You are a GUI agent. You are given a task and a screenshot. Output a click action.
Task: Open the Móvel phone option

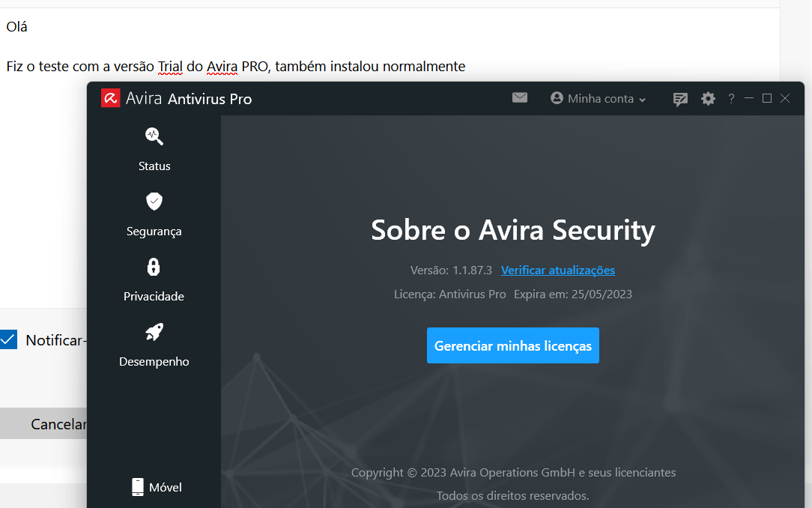coord(157,487)
